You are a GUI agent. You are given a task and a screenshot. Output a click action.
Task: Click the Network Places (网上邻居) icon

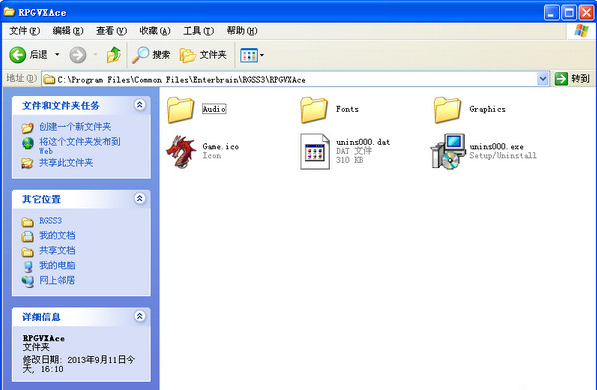point(27,281)
